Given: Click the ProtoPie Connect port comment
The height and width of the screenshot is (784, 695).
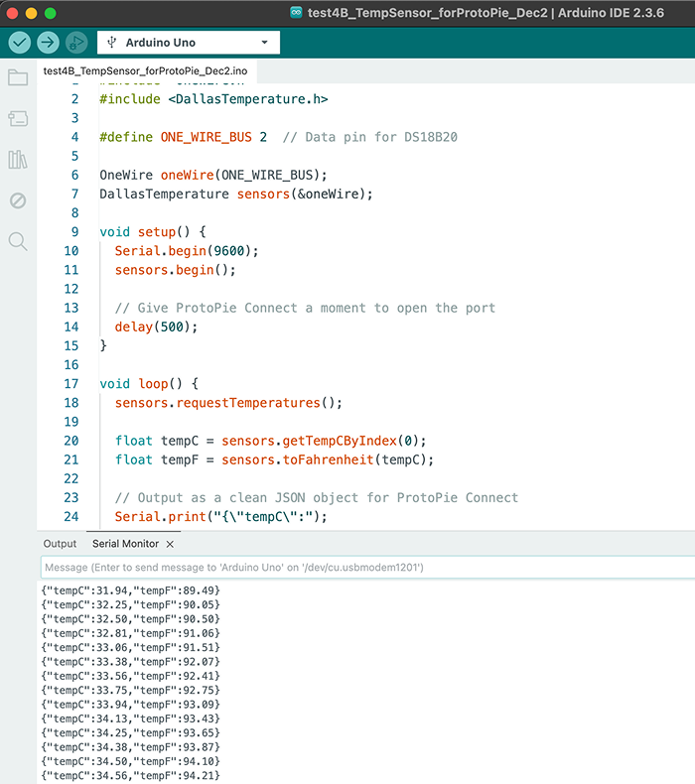Looking at the screenshot, I should (305, 308).
